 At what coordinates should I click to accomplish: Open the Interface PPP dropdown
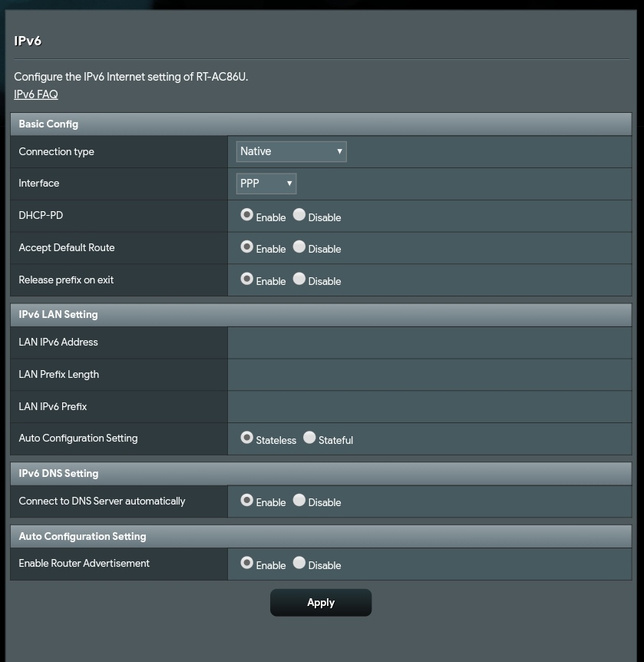(x=266, y=184)
